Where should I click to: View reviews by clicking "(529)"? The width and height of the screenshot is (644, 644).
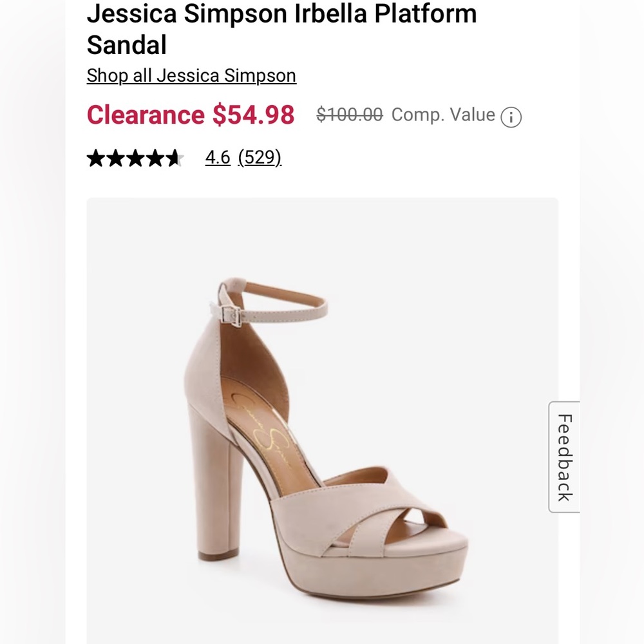(260, 156)
